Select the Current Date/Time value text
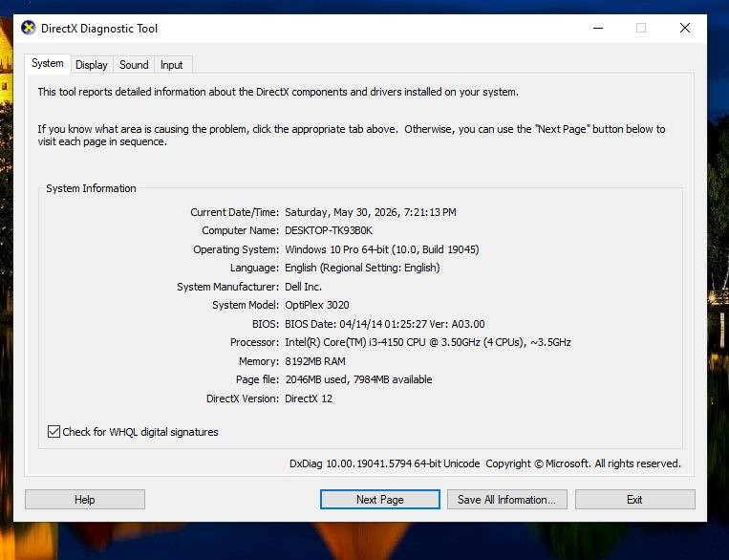Image resolution: width=729 pixels, height=560 pixels. 371,212
